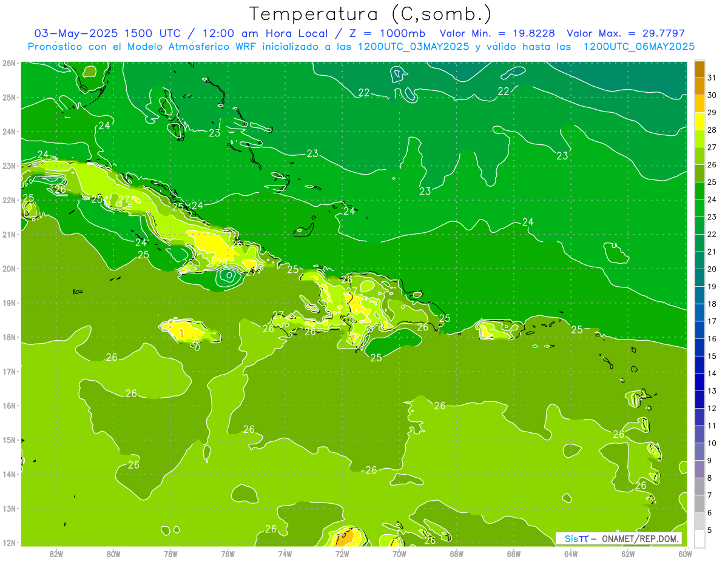Click the "Temperatura (C,somb.)" chart title
The width and height of the screenshot is (728, 562).
371,14
